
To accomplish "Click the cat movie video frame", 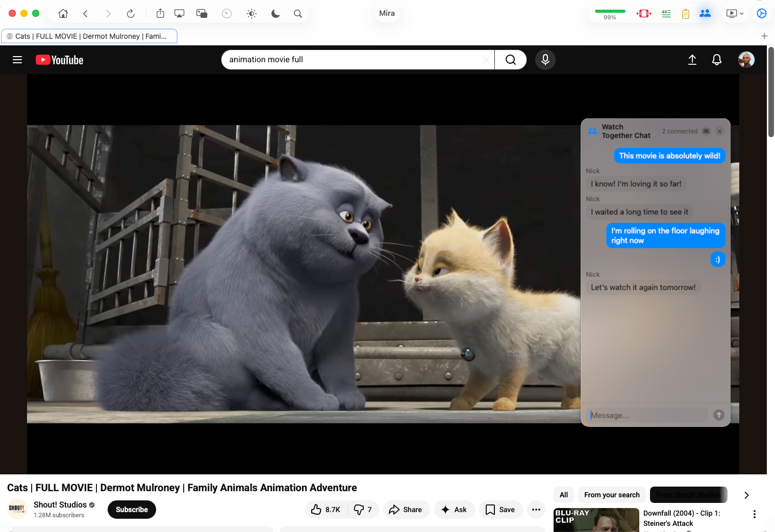I will pos(304,274).
